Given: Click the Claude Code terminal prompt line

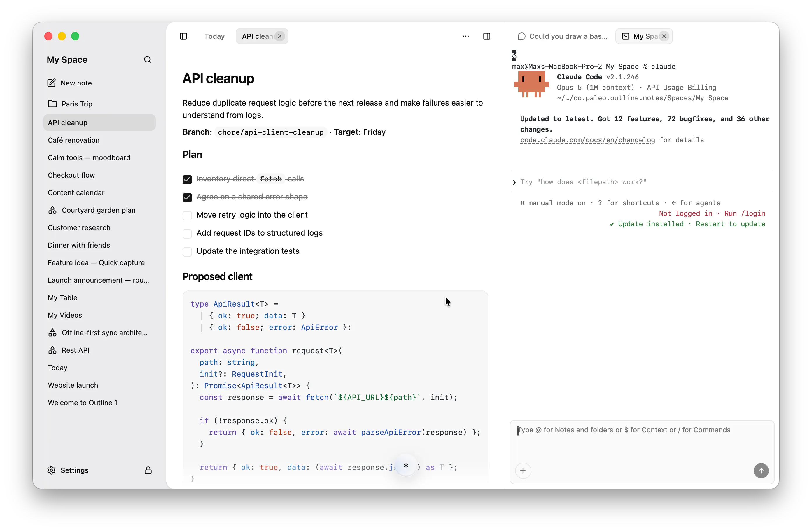Looking at the screenshot, I should tap(643, 182).
